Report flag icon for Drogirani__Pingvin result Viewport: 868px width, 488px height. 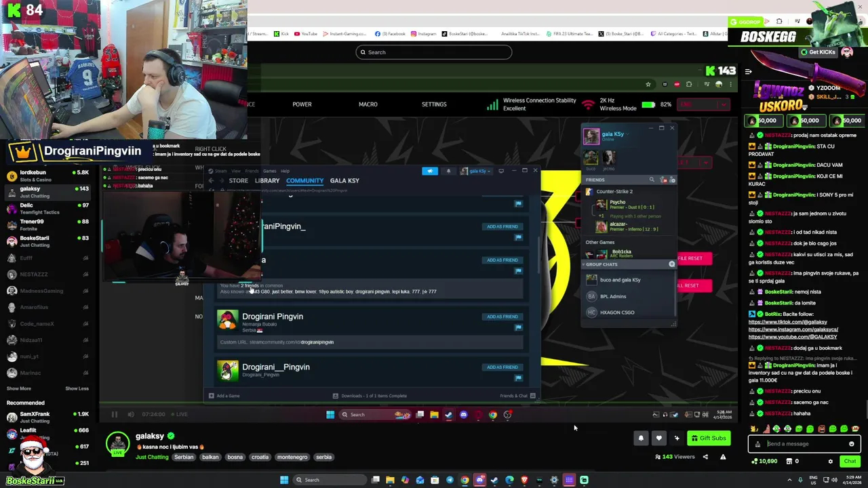click(x=518, y=378)
